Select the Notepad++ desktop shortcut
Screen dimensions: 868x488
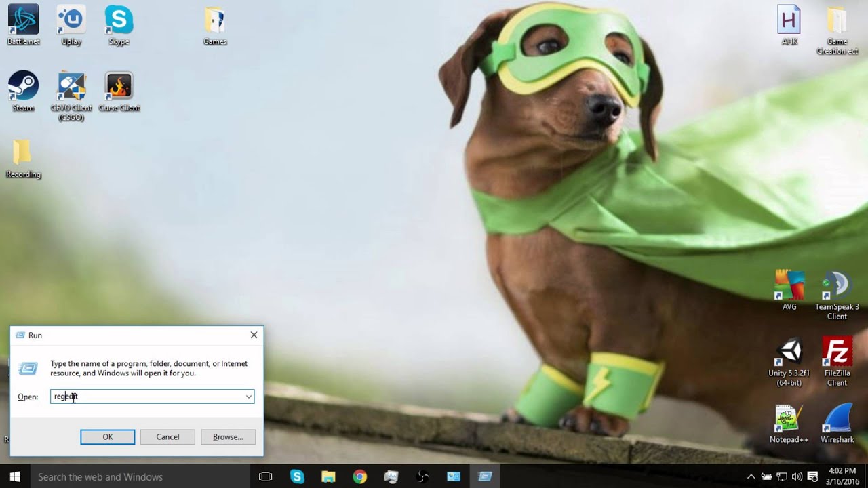click(x=789, y=424)
